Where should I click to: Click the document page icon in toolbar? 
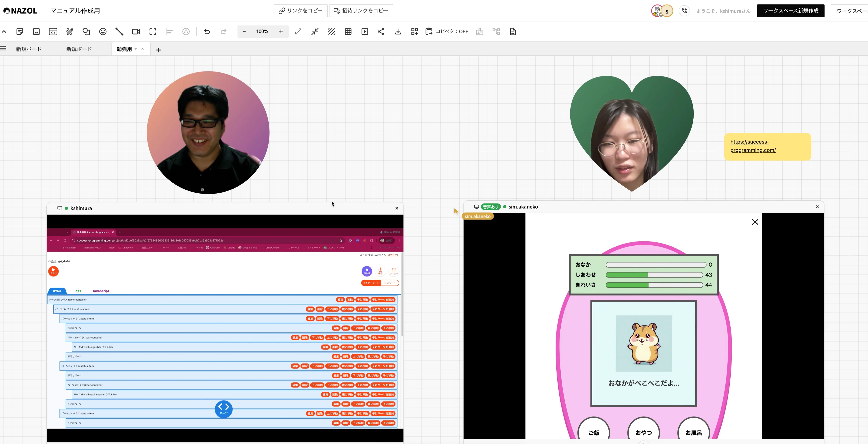[513, 31]
